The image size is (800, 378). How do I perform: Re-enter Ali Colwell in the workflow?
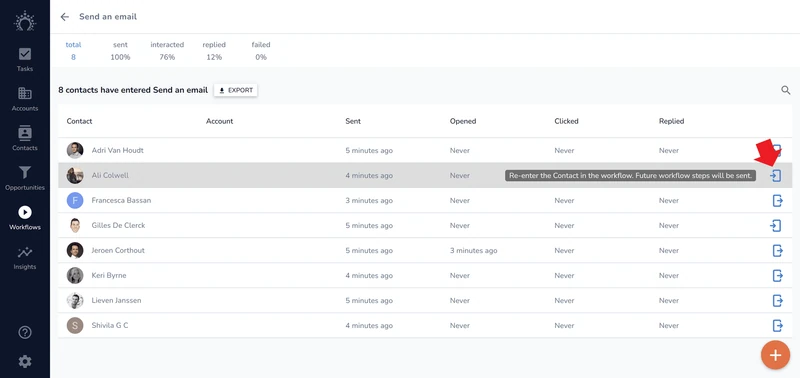pos(776,175)
